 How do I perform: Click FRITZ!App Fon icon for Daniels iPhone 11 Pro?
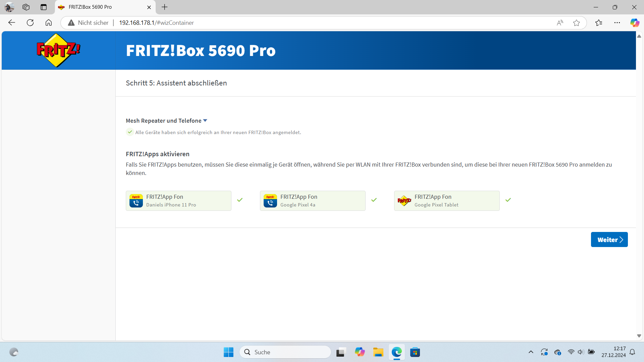136,201
